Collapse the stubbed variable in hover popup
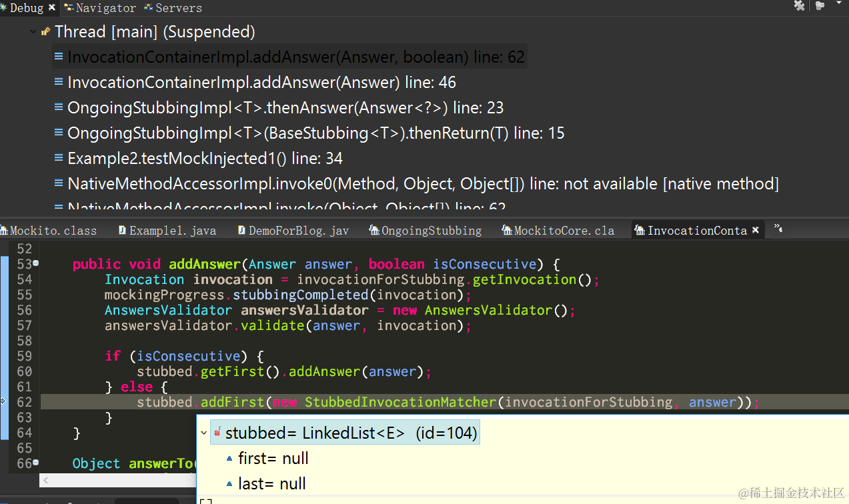The height and width of the screenshot is (504, 849). 204,433
